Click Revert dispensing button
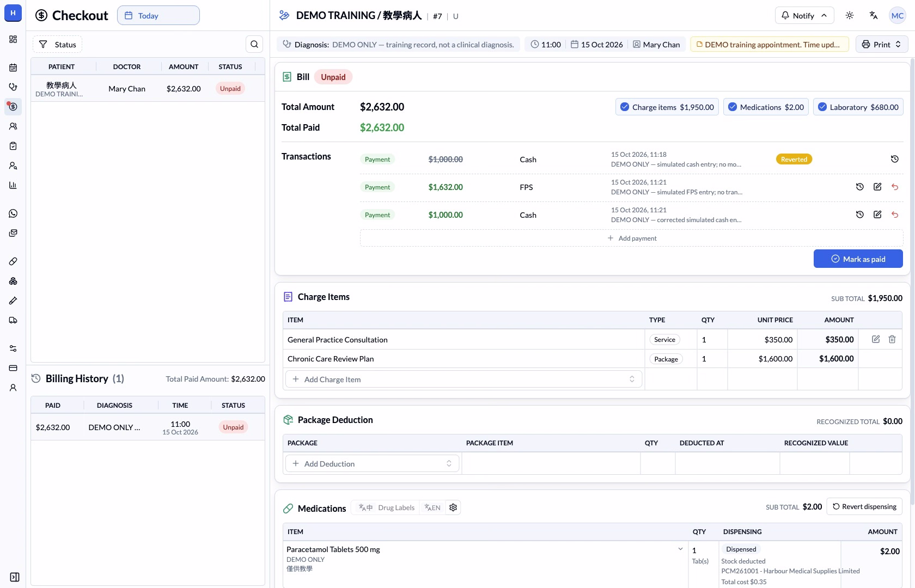 click(x=864, y=506)
